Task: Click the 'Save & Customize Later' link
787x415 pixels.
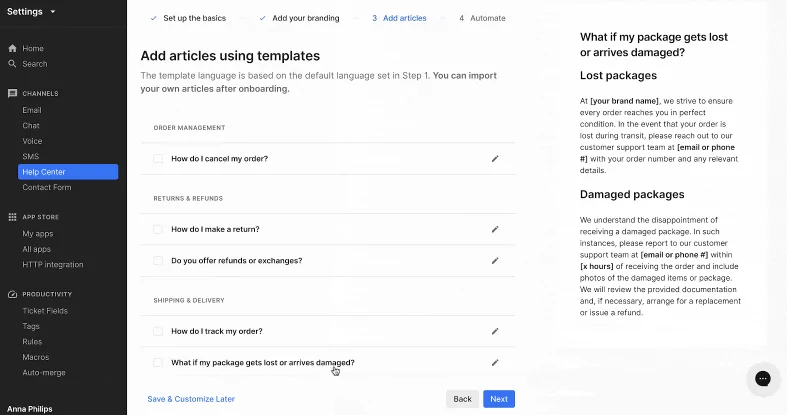Action: pyautogui.click(x=191, y=399)
